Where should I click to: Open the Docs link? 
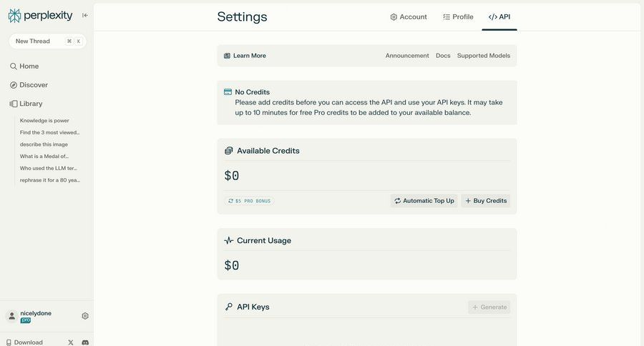pyautogui.click(x=443, y=56)
